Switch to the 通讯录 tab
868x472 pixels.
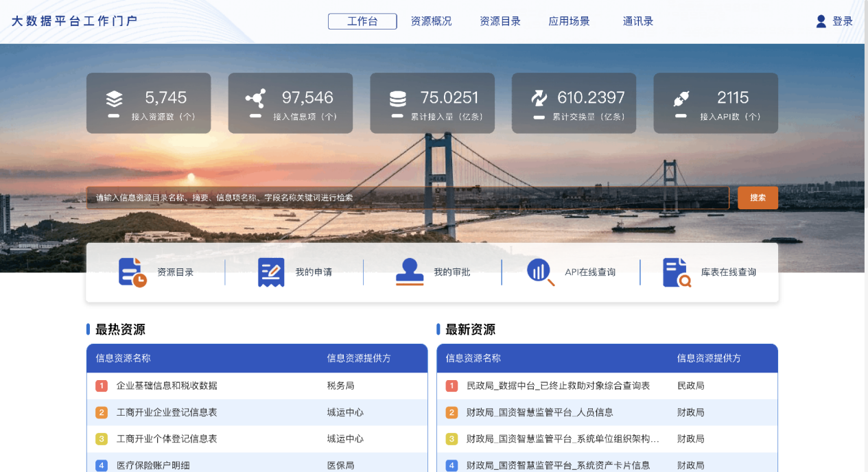(x=637, y=21)
